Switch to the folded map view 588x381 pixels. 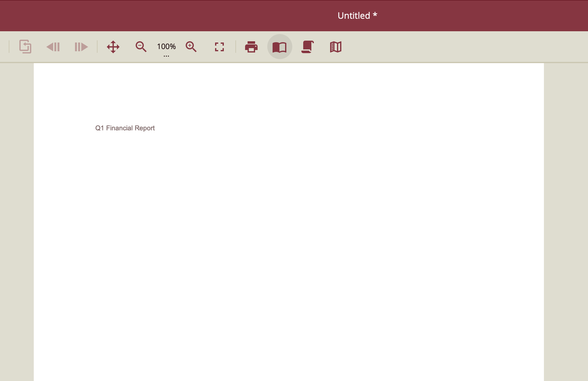pos(335,47)
